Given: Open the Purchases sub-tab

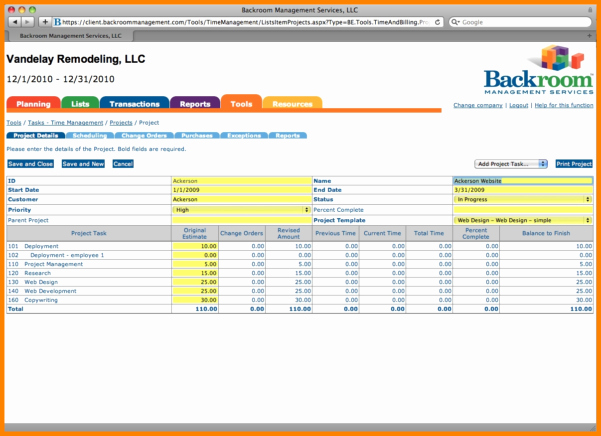Looking at the screenshot, I should (x=197, y=136).
